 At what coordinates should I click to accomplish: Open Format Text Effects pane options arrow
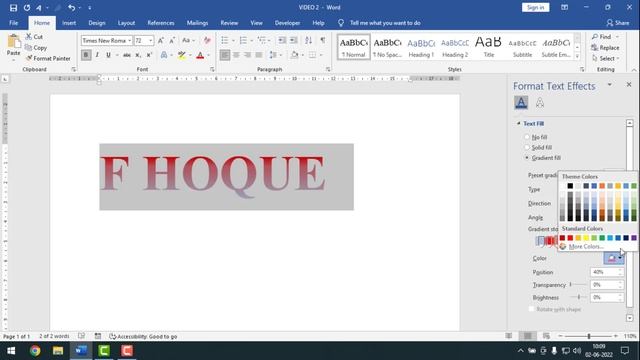pyautogui.click(x=609, y=84)
